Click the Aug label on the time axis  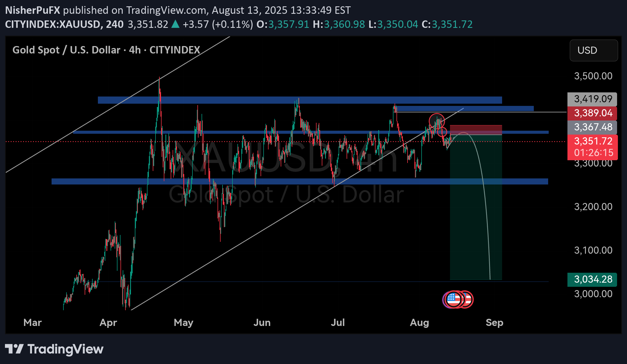point(419,322)
